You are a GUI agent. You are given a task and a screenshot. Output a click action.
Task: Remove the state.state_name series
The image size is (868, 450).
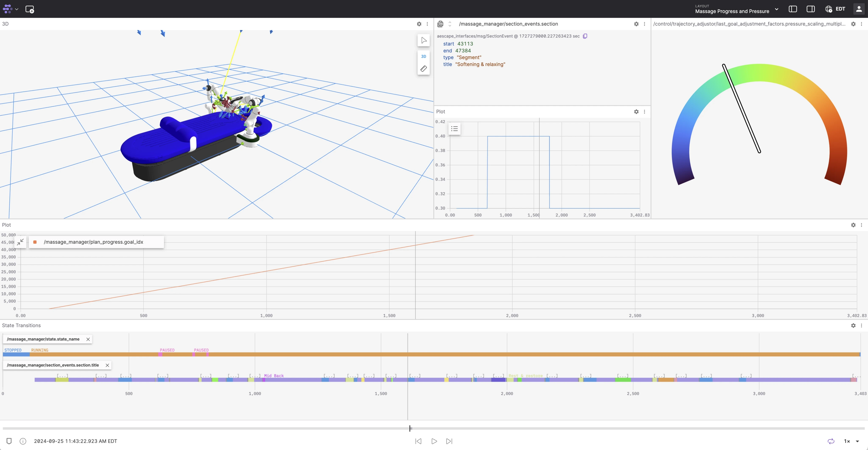(x=88, y=339)
